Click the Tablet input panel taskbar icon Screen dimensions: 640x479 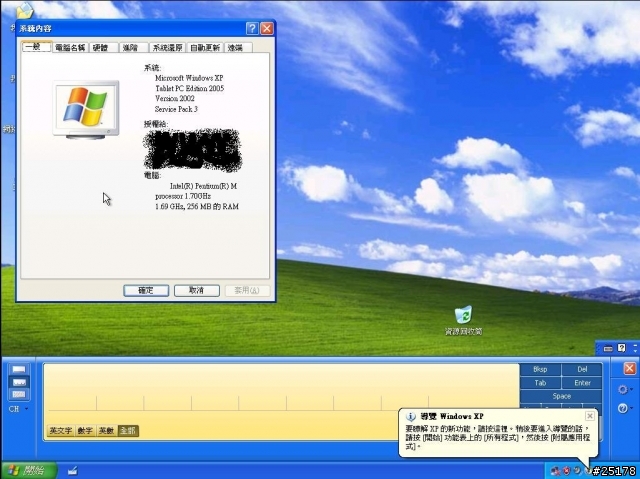click(x=73, y=471)
